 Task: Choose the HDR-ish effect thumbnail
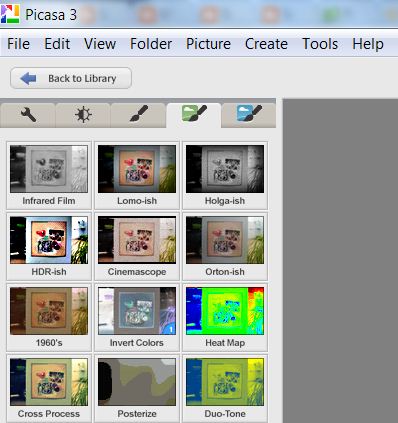pos(49,246)
